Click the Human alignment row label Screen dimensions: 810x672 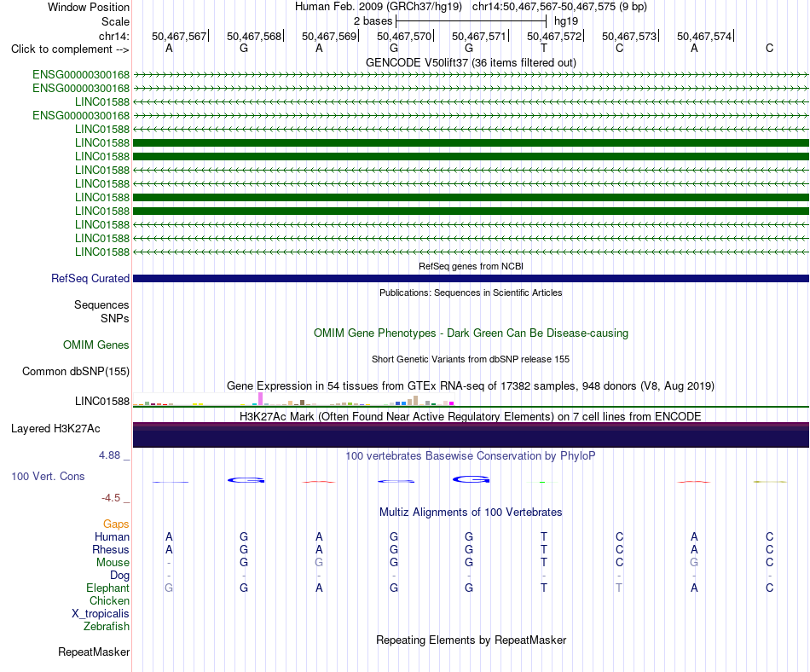coord(112,536)
